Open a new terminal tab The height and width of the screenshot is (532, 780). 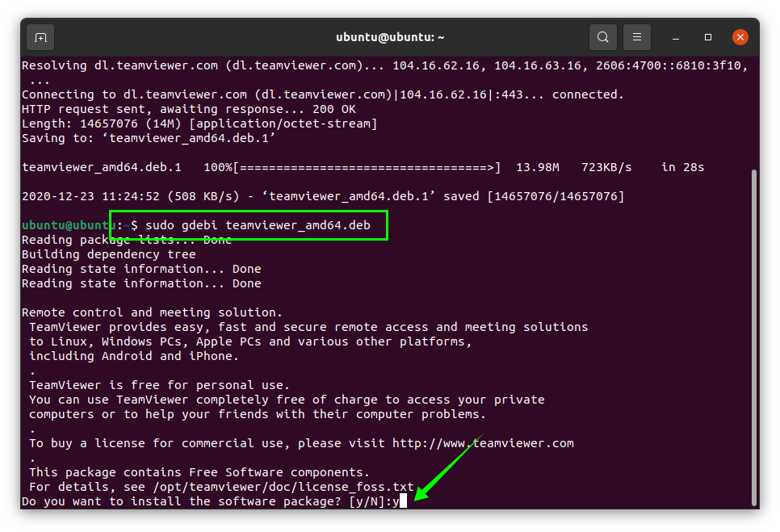point(40,37)
